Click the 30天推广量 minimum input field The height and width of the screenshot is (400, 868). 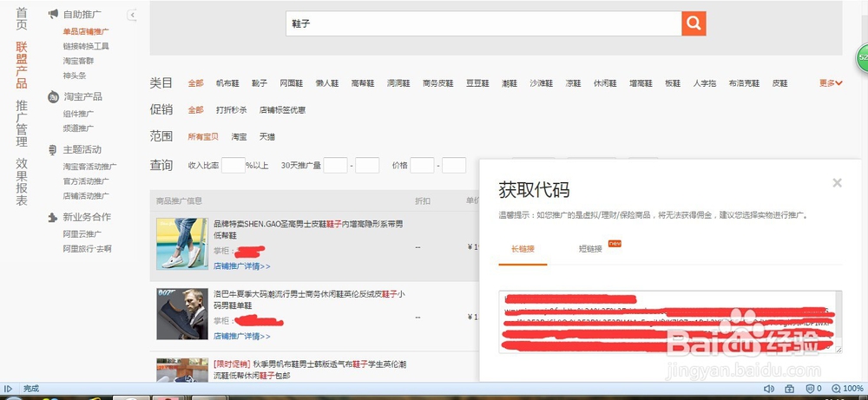point(335,165)
